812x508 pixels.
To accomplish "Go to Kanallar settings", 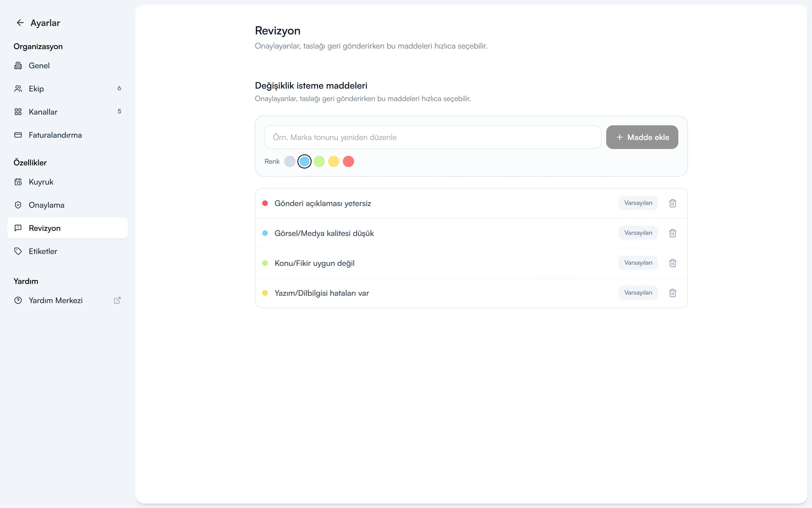I will 67,112.
